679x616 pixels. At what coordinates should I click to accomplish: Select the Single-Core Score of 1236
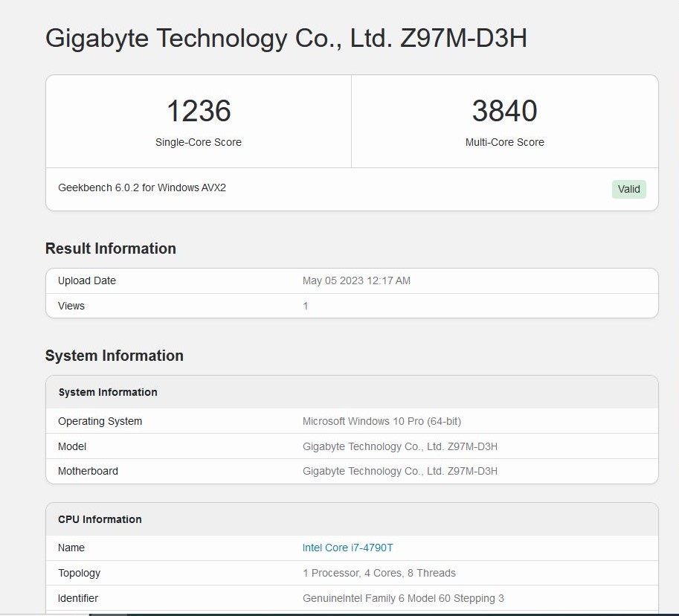click(x=198, y=111)
